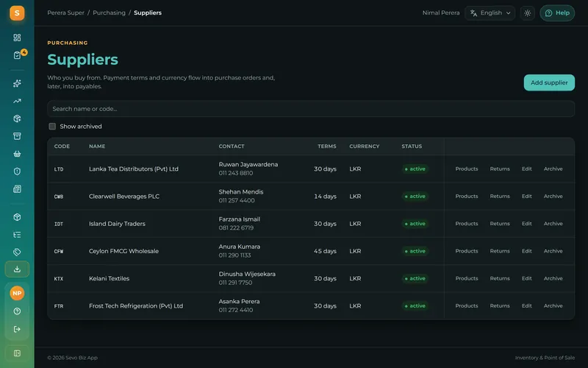Image resolution: width=588 pixels, height=368 pixels.
Task: Click the Farzana Ismail contact
Action: pyautogui.click(x=240, y=219)
